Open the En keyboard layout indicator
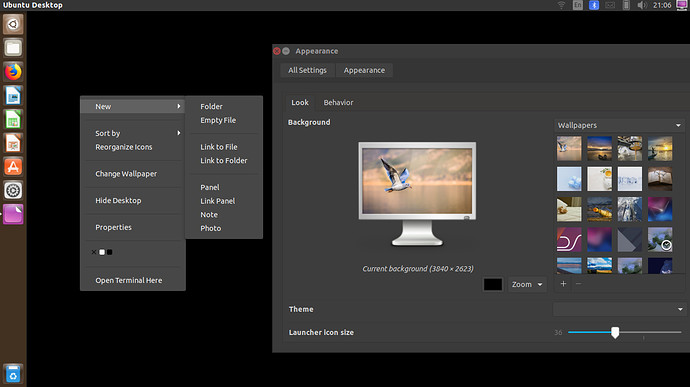690x387 pixels. pyautogui.click(x=578, y=5)
